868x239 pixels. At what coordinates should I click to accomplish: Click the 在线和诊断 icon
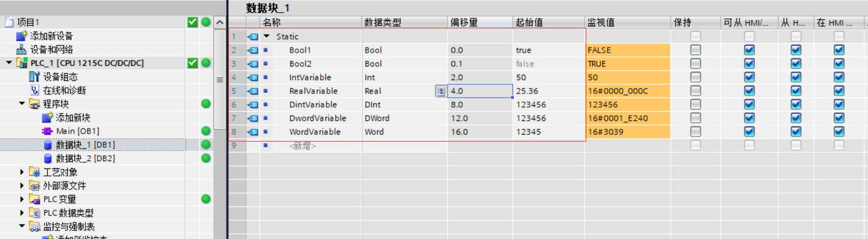point(34,91)
